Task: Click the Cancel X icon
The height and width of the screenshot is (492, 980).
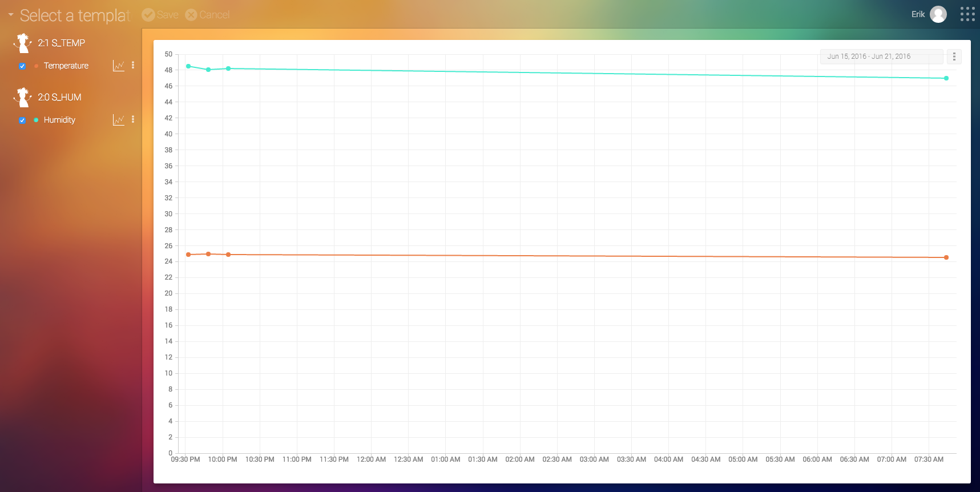Action: tap(191, 15)
